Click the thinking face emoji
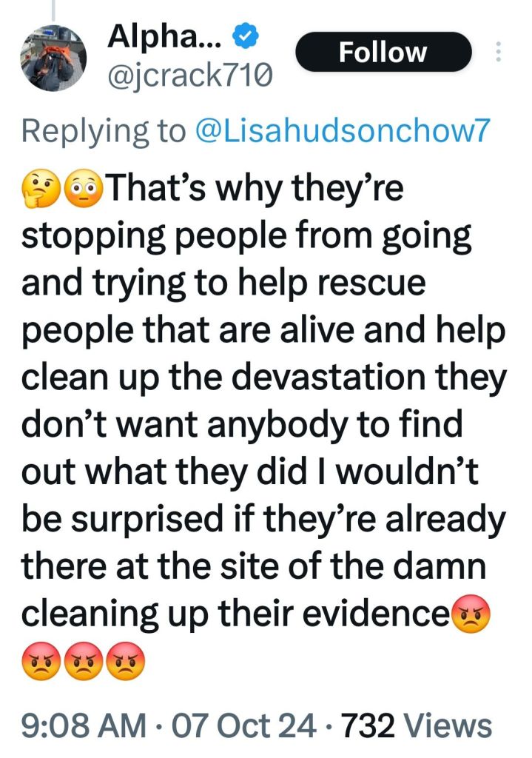The width and height of the screenshot is (532, 758). 41,189
